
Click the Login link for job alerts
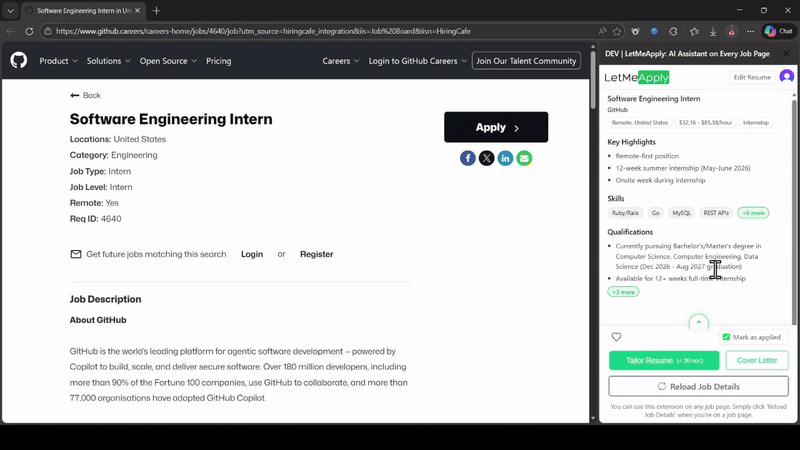pyautogui.click(x=252, y=254)
